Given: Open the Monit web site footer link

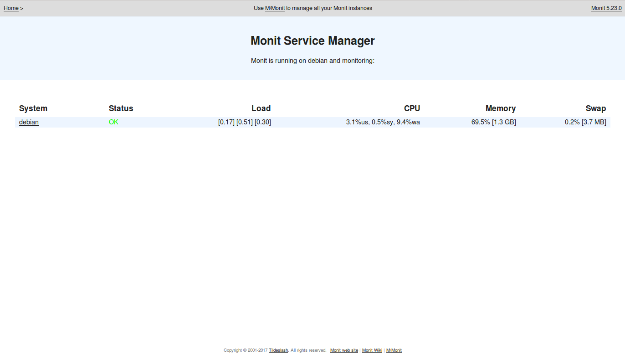Looking at the screenshot, I should click(x=344, y=350).
